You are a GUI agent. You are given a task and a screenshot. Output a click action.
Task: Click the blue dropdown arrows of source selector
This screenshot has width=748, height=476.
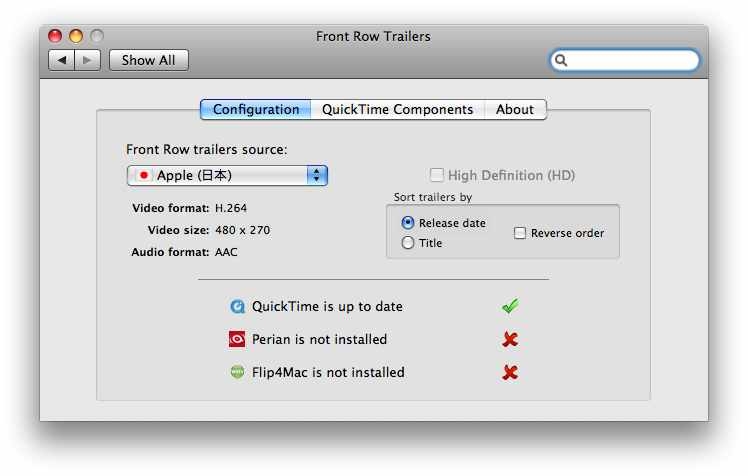point(317,176)
